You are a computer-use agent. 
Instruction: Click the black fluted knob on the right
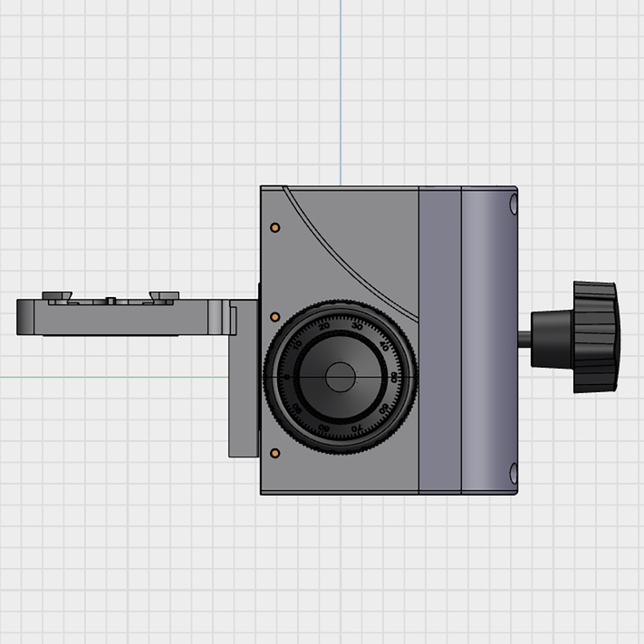(x=594, y=337)
